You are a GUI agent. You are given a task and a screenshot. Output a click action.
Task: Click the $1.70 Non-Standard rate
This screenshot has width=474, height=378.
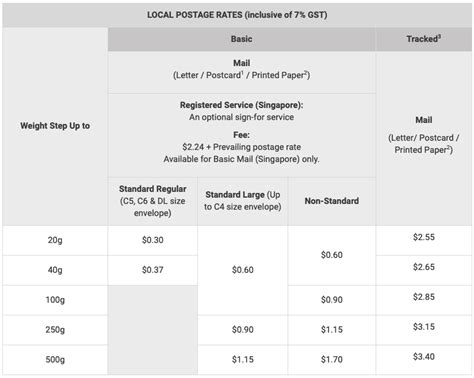pyautogui.click(x=332, y=359)
